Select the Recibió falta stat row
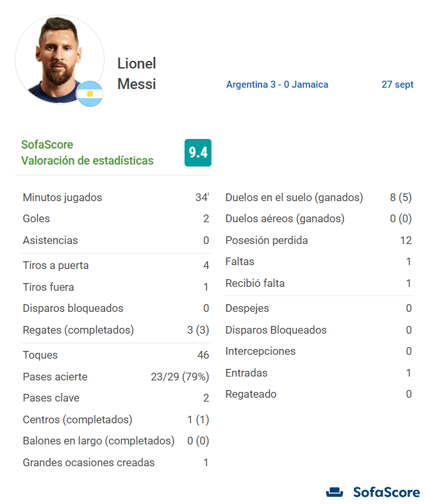 pos(318,283)
